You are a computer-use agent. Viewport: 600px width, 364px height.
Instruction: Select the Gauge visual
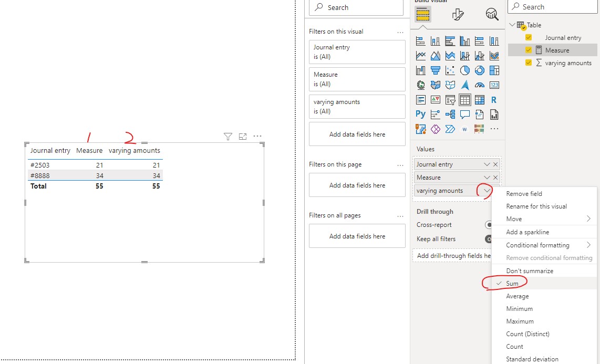[x=480, y=85]
